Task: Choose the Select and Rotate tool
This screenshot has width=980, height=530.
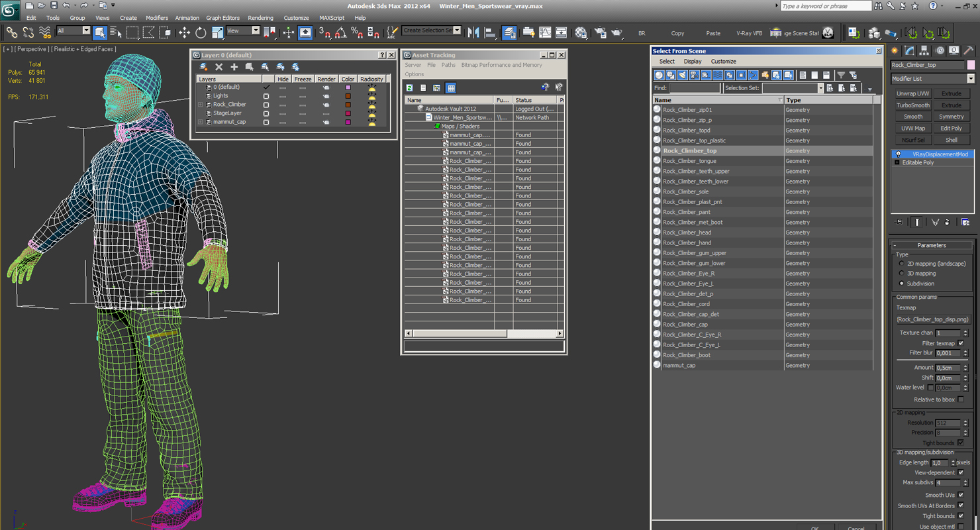Action: point(201,32)
